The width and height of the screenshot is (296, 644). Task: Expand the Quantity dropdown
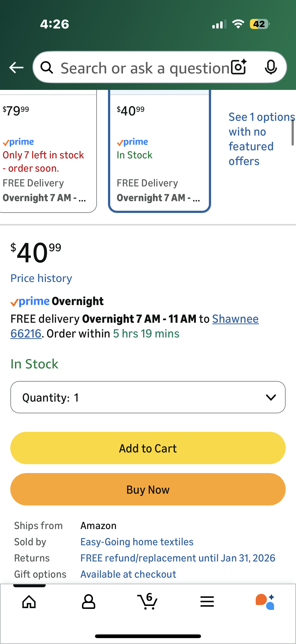coord(148,397)
